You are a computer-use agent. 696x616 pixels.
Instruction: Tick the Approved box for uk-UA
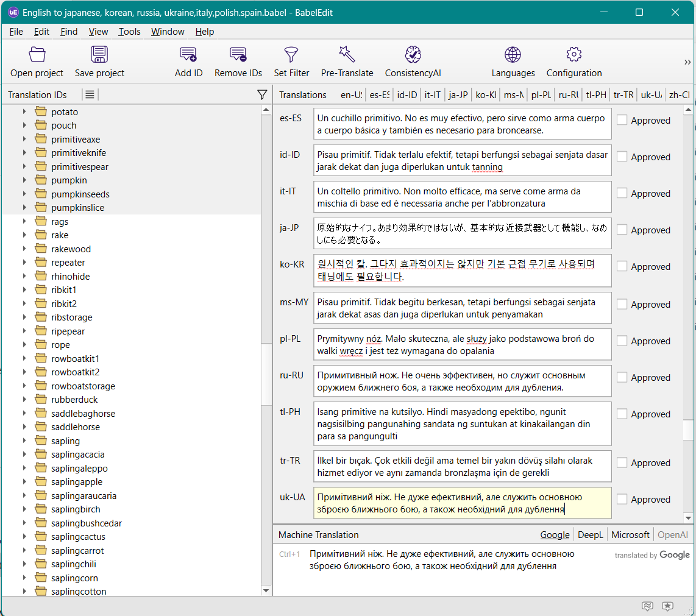pos(622,500)
